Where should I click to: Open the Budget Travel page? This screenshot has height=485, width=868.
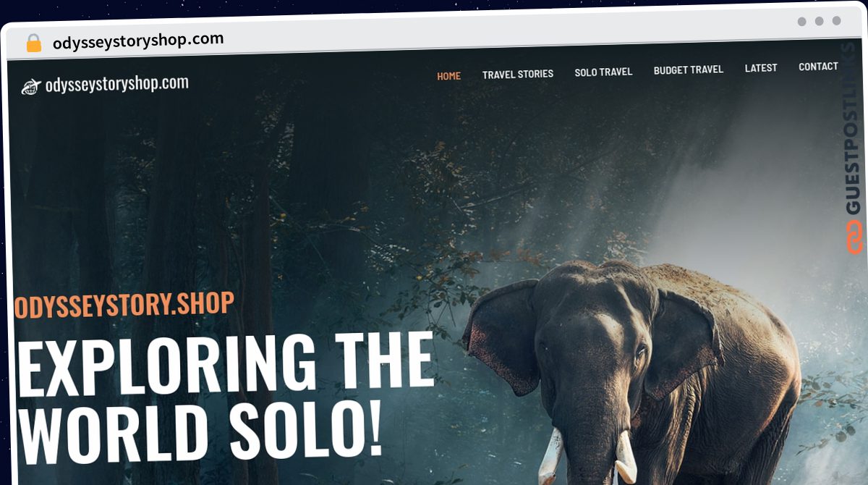point(689,69)
